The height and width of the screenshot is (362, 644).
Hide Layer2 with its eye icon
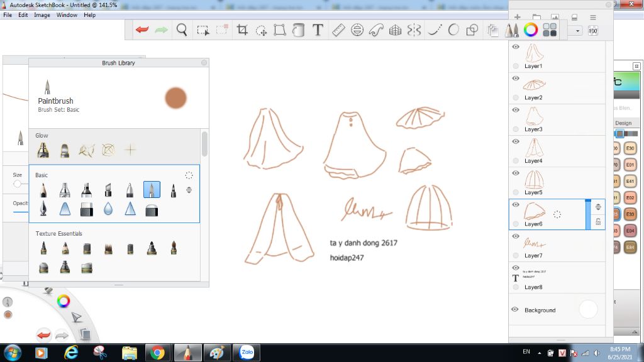pyautogui.click(x=516, y=79)
